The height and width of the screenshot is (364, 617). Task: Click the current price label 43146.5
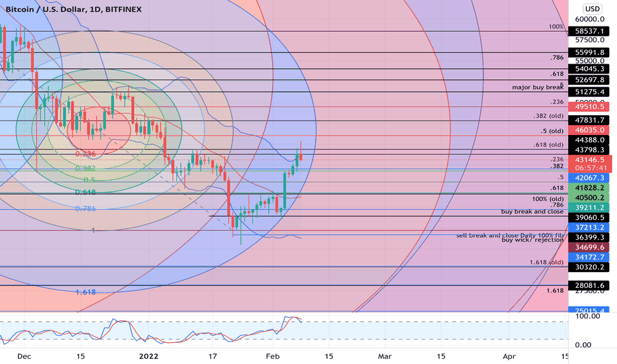[x=589, y=159]
